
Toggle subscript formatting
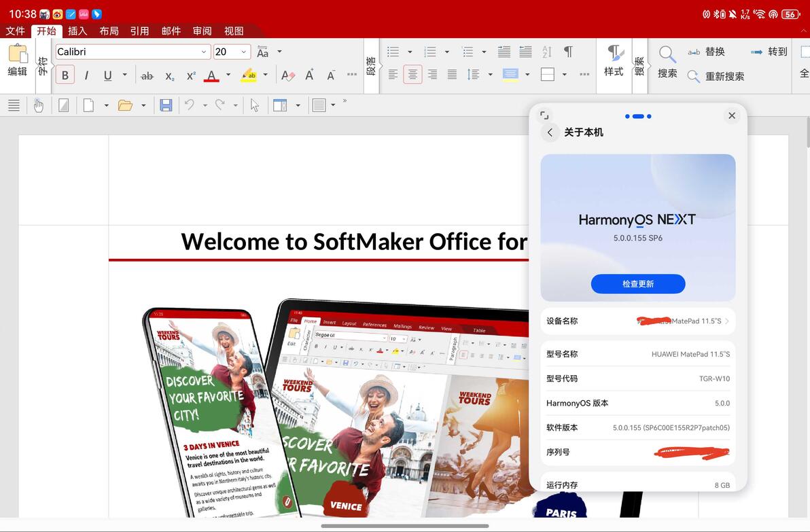[169, 76]
